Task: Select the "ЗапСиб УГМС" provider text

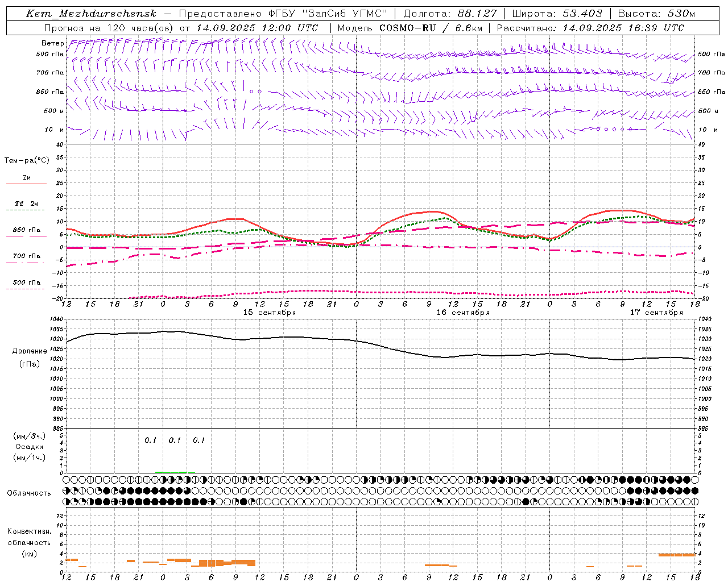Action: click(x=345, y=14)
